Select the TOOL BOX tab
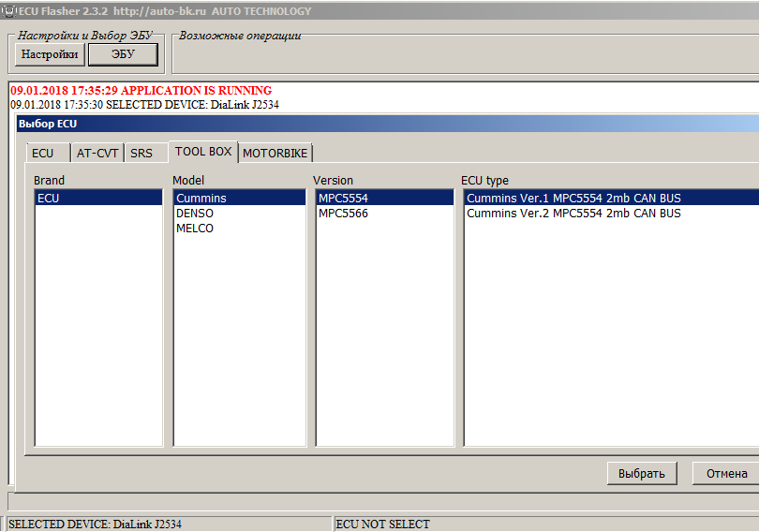 tap(203, 152)
